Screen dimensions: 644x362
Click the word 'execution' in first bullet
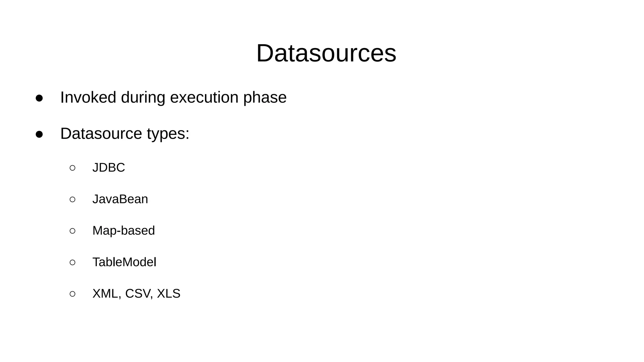(204, 97)
